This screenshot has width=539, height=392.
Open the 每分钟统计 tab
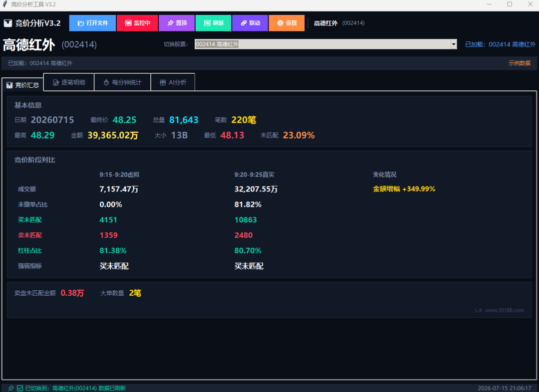[122, 82]
